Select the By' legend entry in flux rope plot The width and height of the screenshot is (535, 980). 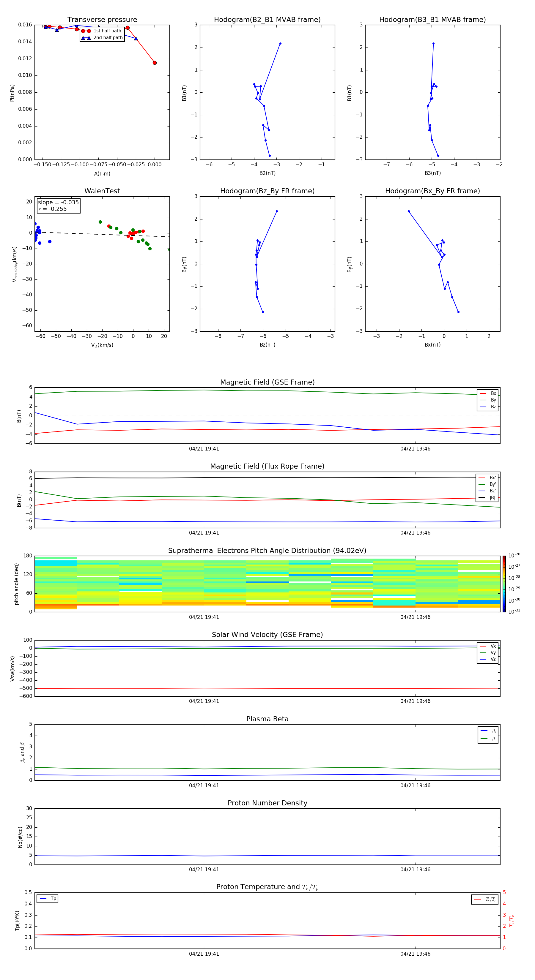487,484
